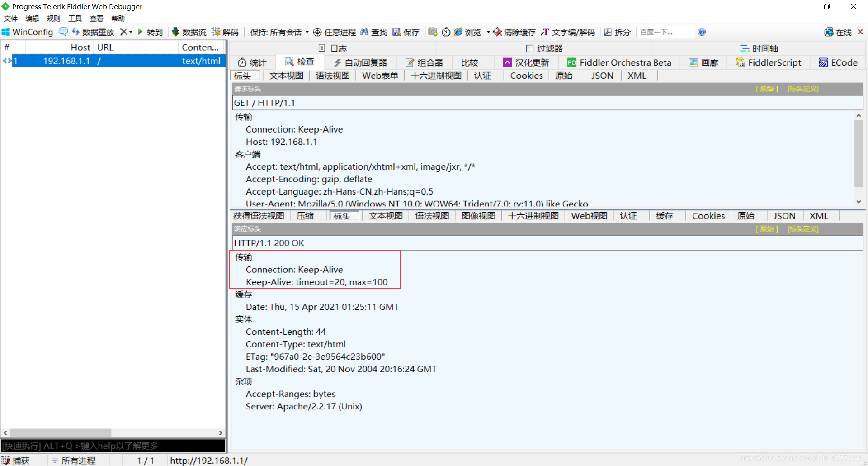Click request headers scrollbar down arrow
Screen dimensions: 868x466
pos(859,202)
